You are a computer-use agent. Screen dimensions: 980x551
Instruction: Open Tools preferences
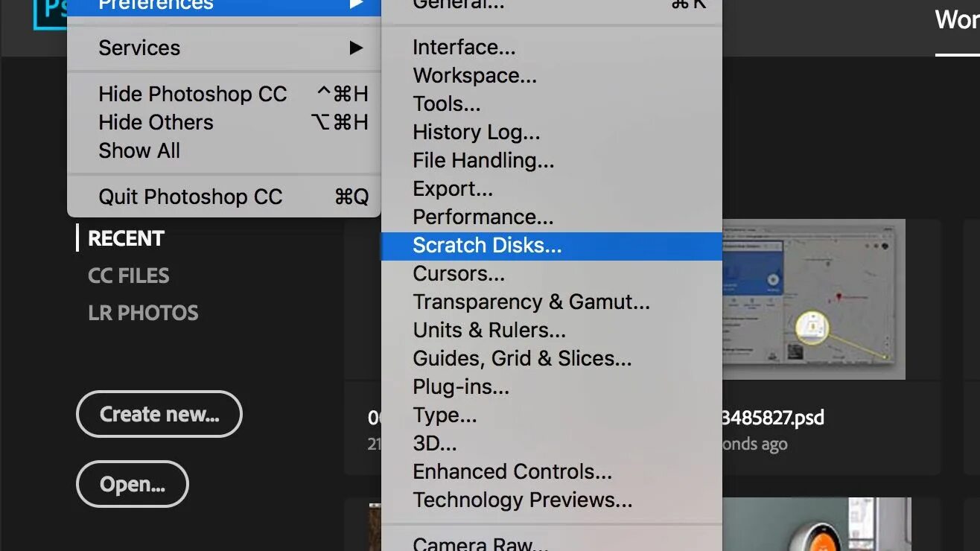552,104
